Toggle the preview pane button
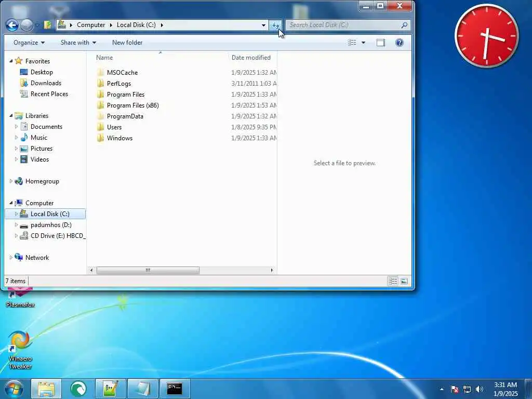The image size is (532, 399). tap(381, 43)
